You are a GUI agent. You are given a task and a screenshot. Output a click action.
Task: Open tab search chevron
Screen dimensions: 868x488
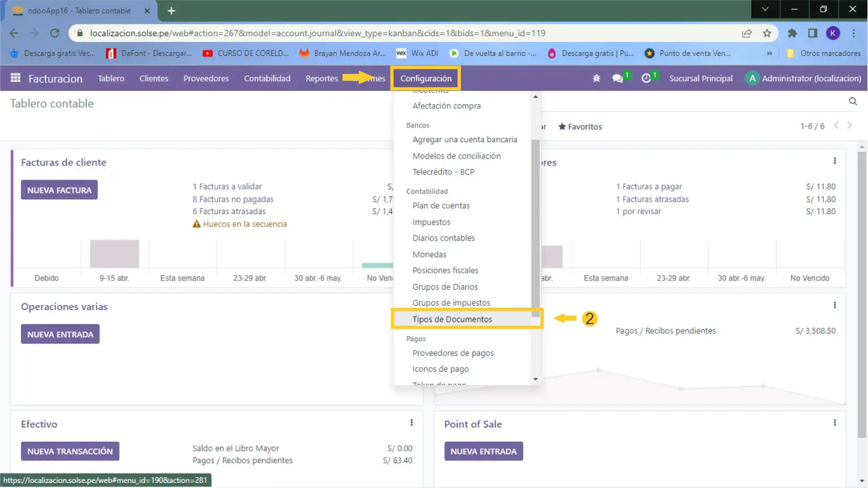tap(765, 9)
